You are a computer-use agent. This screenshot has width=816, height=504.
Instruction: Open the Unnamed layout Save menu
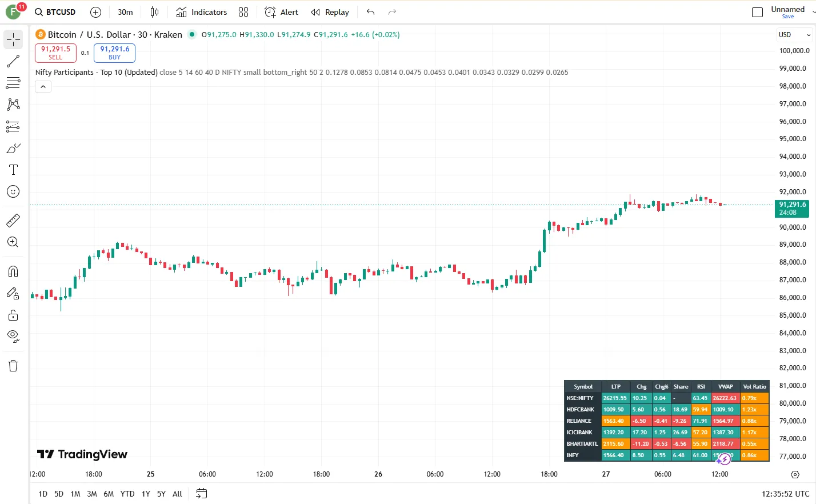point(788,12)
